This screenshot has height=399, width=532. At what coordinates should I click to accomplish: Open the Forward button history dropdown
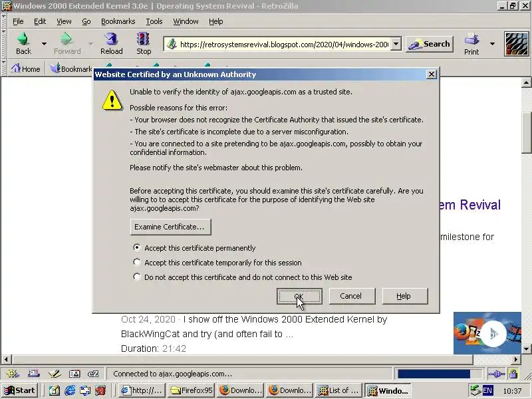point(90,43)
